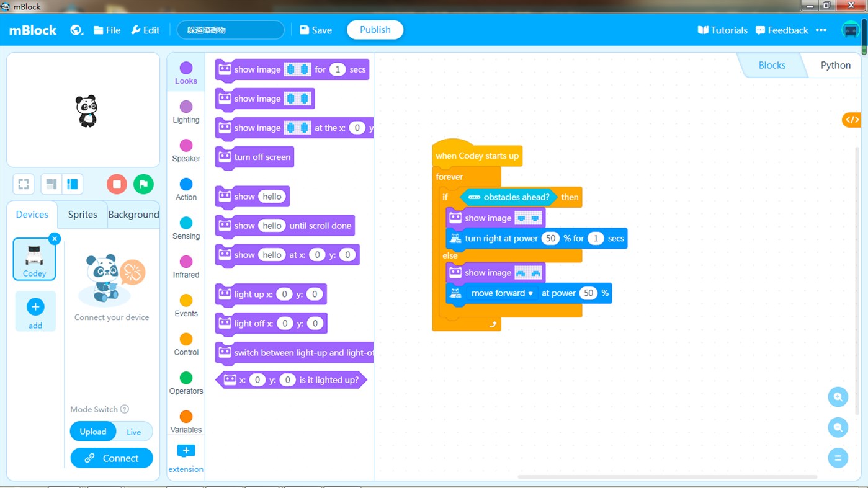Viewport: 868px width, 488px height.
Task: Select the Sensing block category
Action: click(x=186, y=228)
